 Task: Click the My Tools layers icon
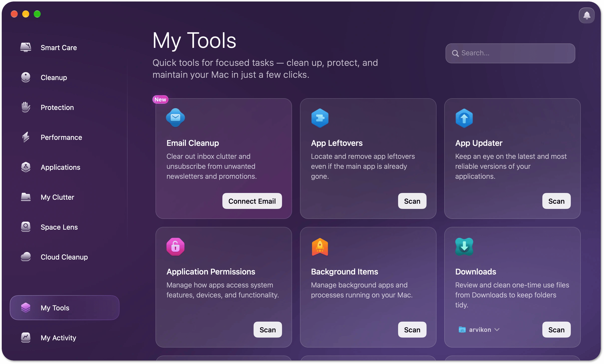point(26,308)
